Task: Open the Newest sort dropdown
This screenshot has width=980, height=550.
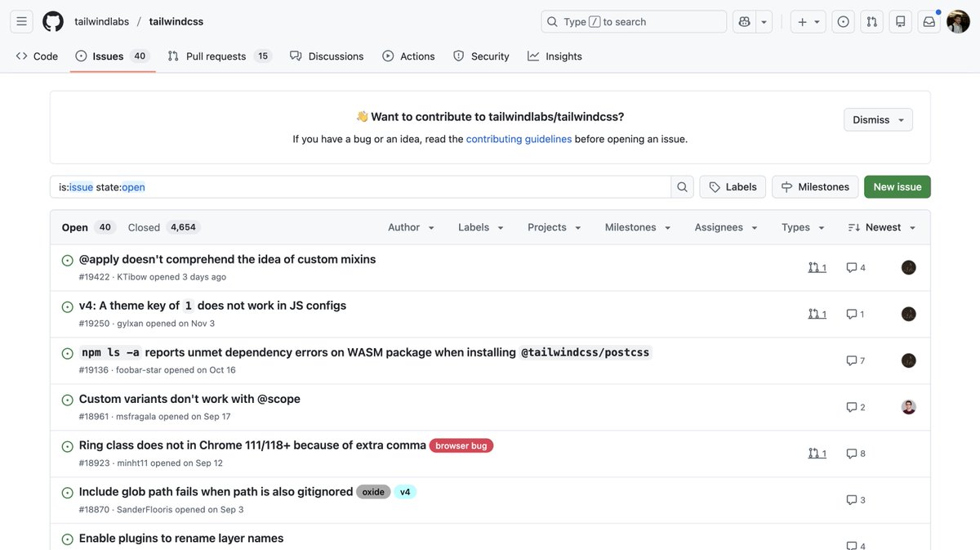Action: tap(882, 227)
